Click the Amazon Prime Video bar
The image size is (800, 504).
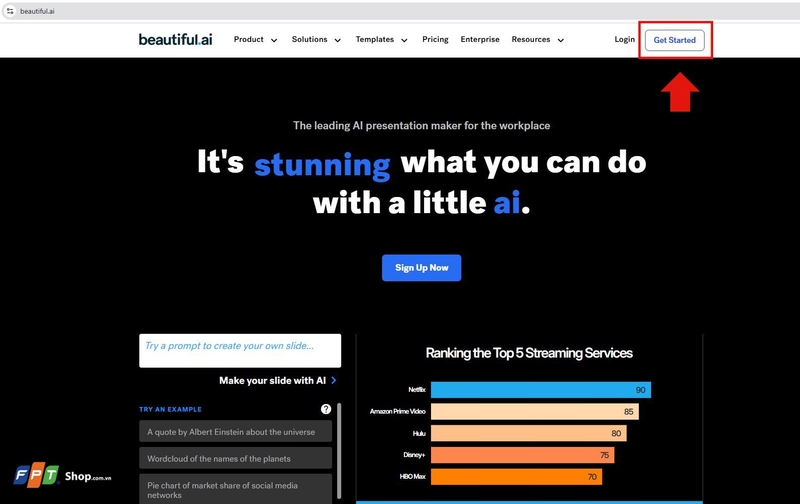tap(535, 411)
